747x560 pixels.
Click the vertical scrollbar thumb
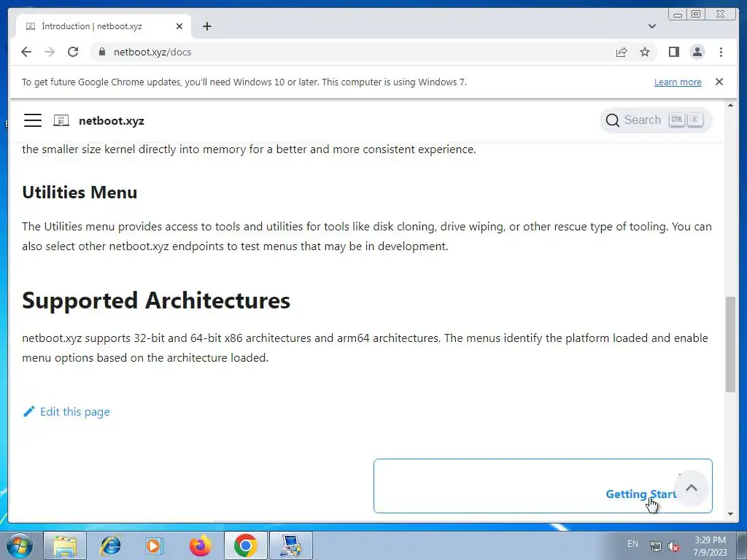pos(730,344)
